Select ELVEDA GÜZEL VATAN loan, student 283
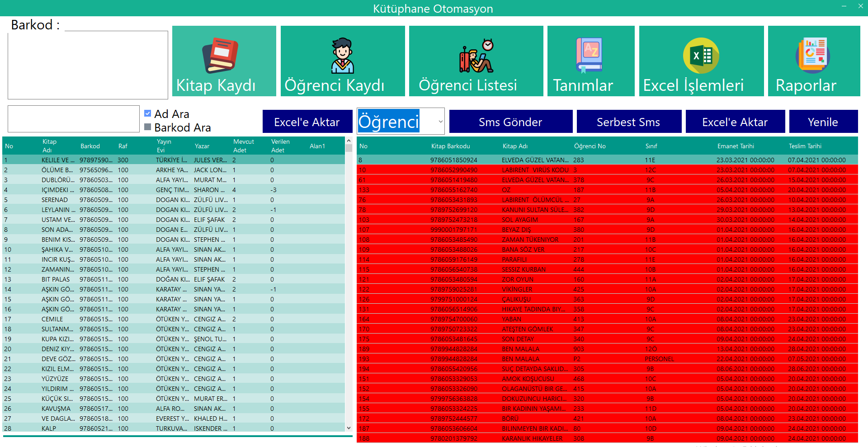 pyautogui.click(x=607, y=160)
